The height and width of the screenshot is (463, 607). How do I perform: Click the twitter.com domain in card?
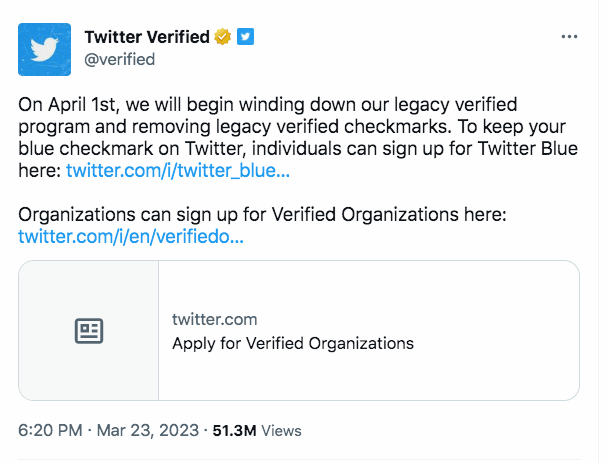point(214,320)
